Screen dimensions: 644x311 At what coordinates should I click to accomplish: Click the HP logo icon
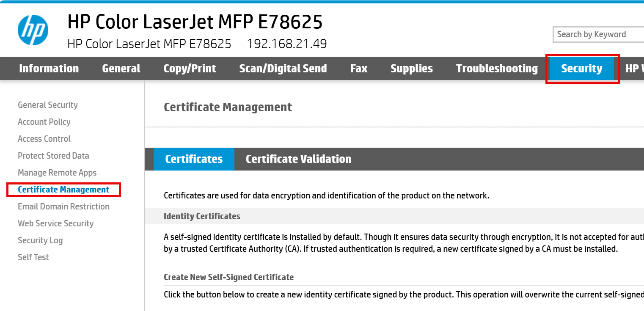point(33,30)
